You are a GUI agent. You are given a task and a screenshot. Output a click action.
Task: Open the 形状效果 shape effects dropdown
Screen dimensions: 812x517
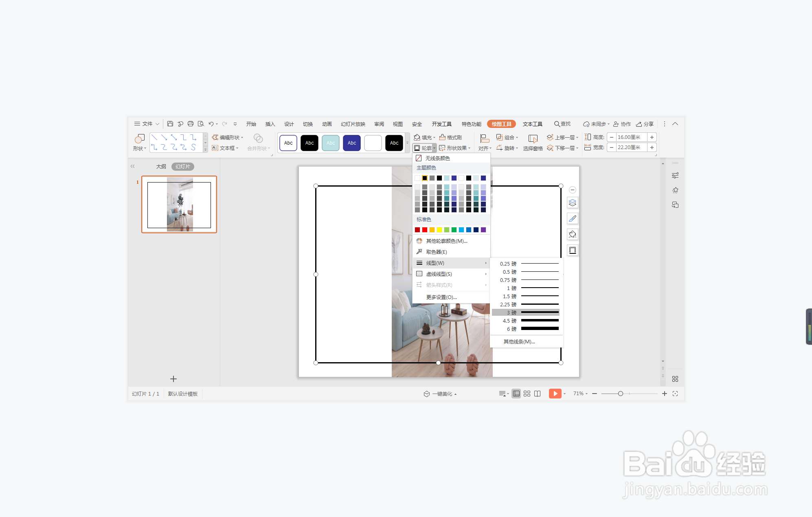tap(455, 148)
